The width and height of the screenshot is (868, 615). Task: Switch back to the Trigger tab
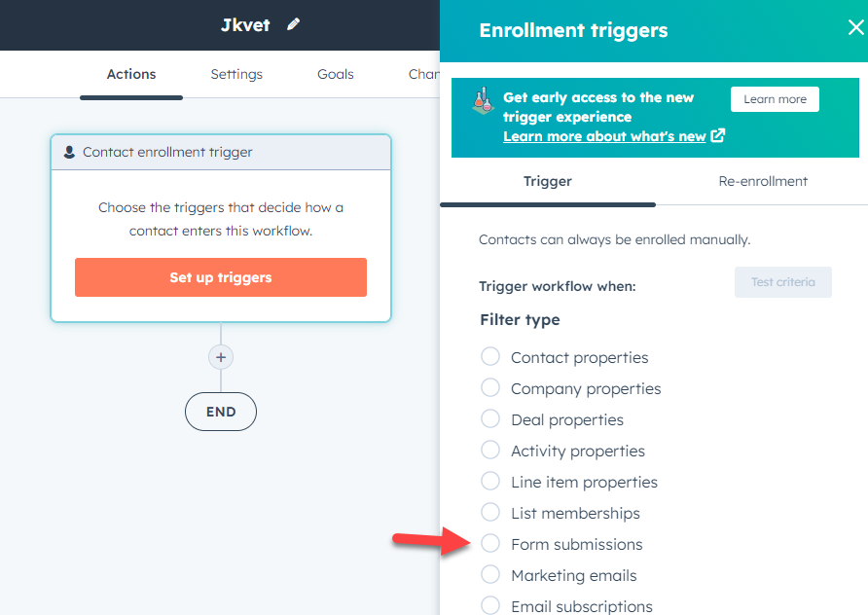547,181
